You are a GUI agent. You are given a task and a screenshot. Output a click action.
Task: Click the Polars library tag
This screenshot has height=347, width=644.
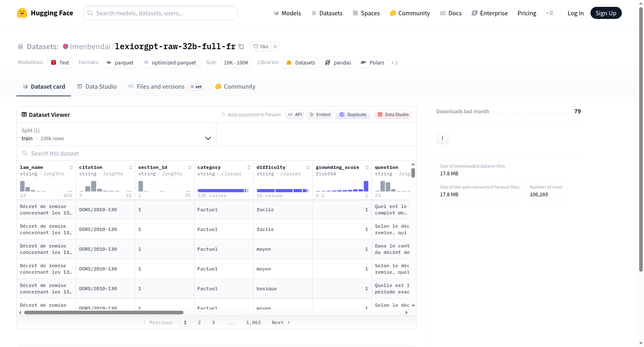coord(372,62)
